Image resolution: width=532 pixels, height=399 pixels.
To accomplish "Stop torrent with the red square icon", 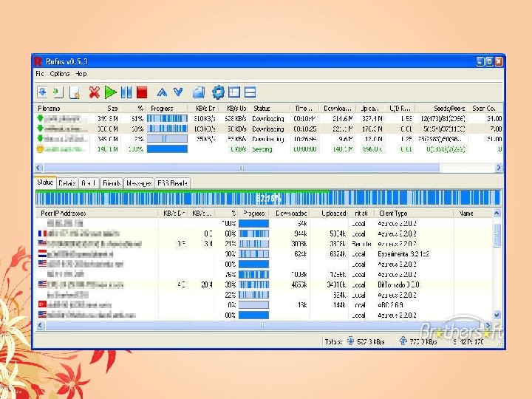I will coord(142,92).
